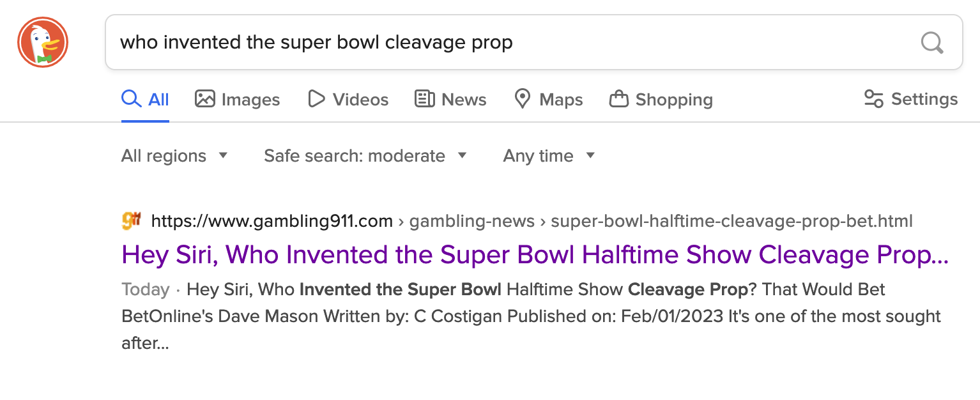Click the Maps location pin icon
This screenshot has width=980, height=400.
523,99
